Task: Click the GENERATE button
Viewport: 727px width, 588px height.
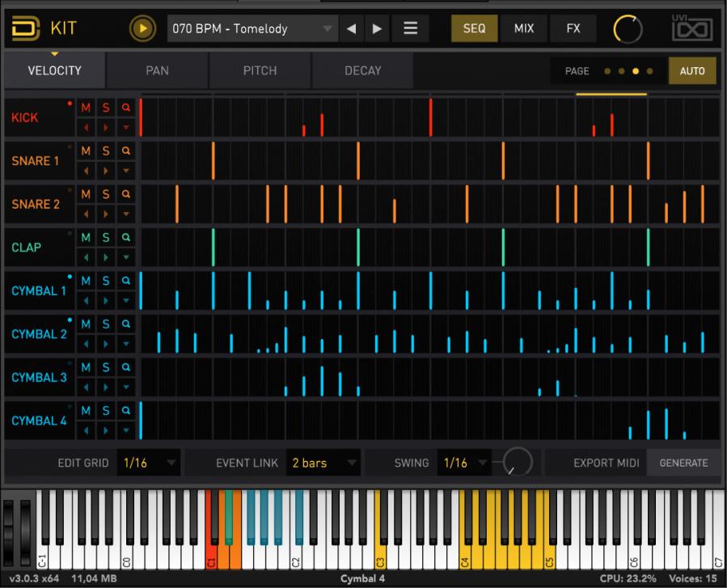Action: point(683,463)
